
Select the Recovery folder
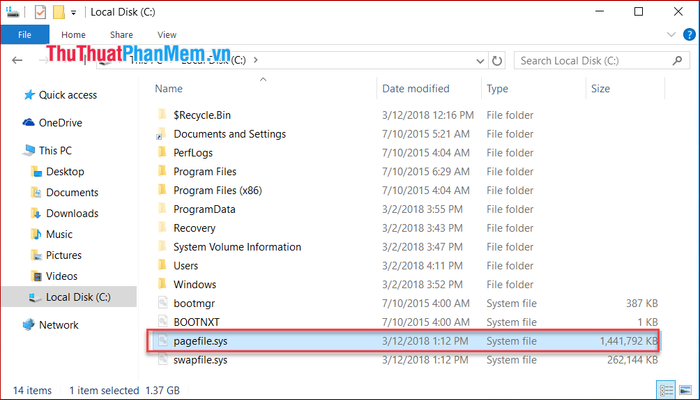(x=194, y=228)
